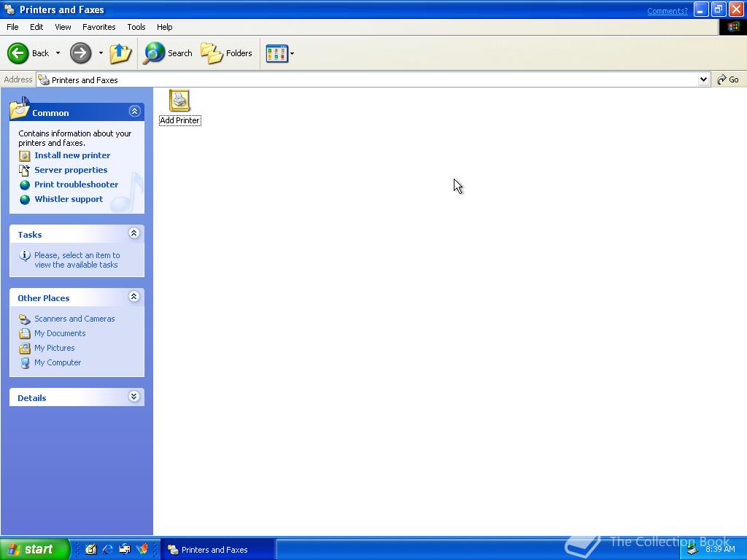
Task: Click the 8:39 AM taskbar clock
Action: [x=720, y=549]
